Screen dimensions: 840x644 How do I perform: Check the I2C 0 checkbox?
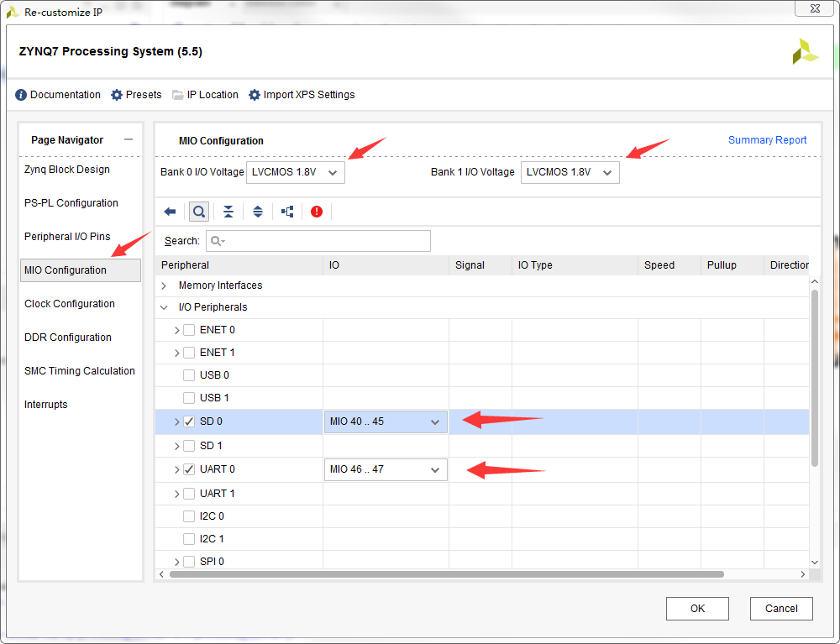click(x=188, y=516)
